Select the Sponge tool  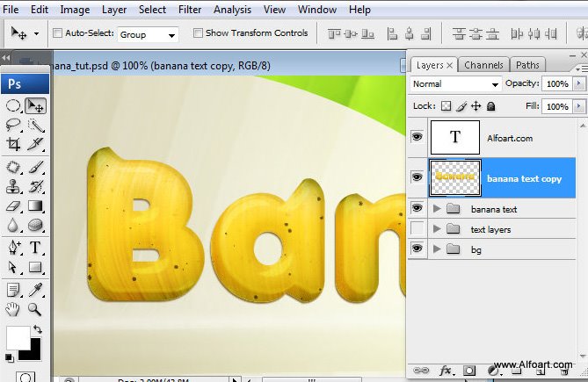[x=36, y=225]
